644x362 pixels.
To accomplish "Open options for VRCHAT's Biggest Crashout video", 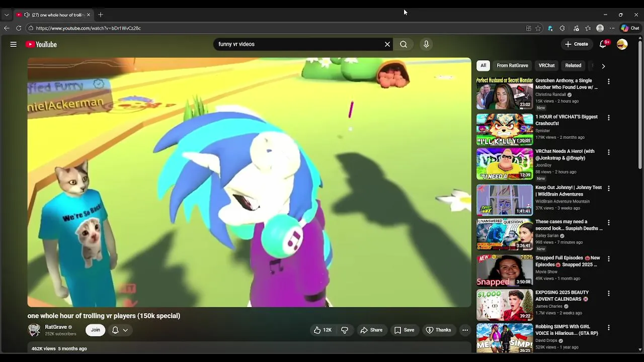I will pyautogui.click(x=608, y=118).
